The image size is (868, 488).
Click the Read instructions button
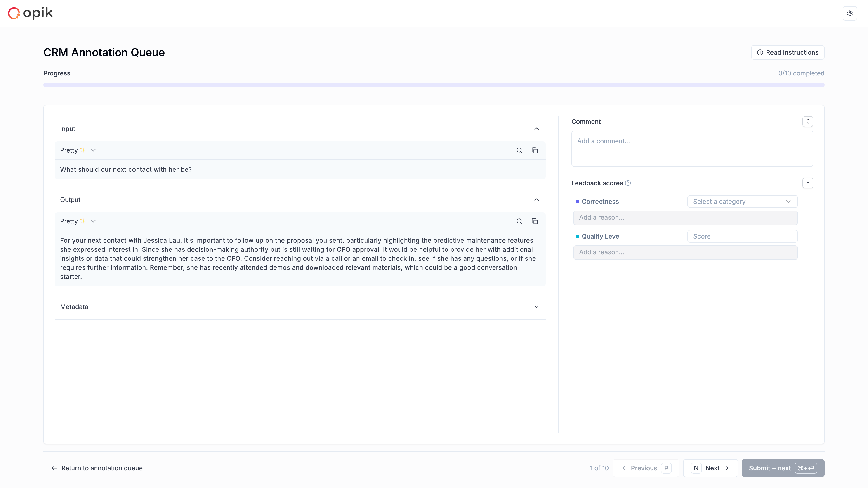pos(788,52)
